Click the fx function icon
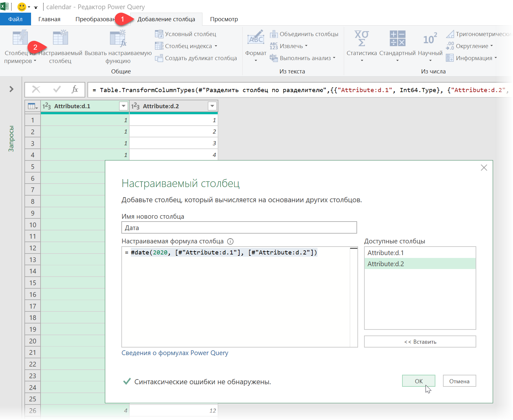This screenshot has width=513, height=420. [x=75, y=90]
